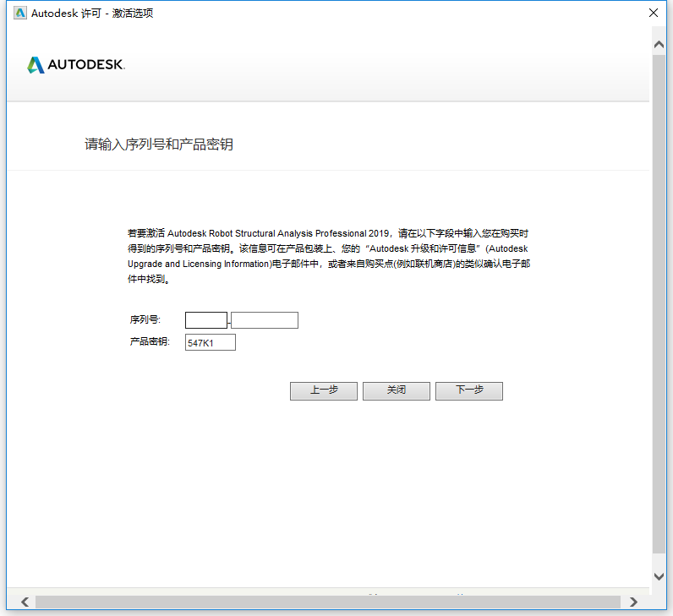Click the product key field containing 547K1
673x616 pixels.
pyautogui.click(x=211, y=342)
